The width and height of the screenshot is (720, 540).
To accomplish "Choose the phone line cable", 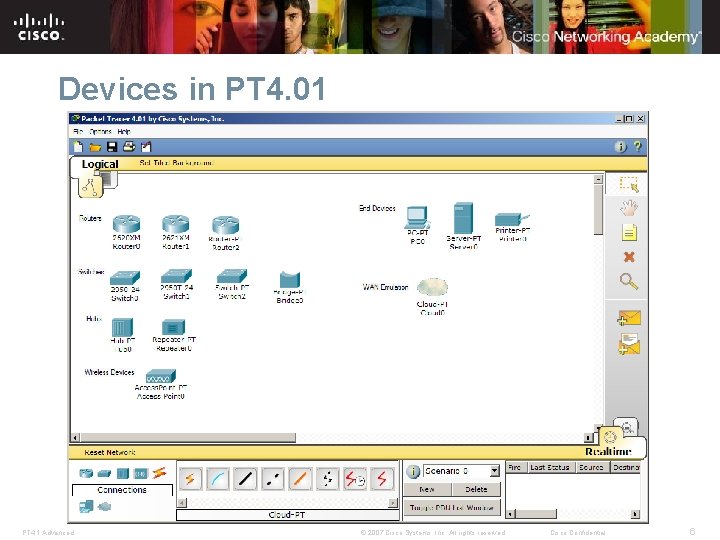I will pos(327,479).
